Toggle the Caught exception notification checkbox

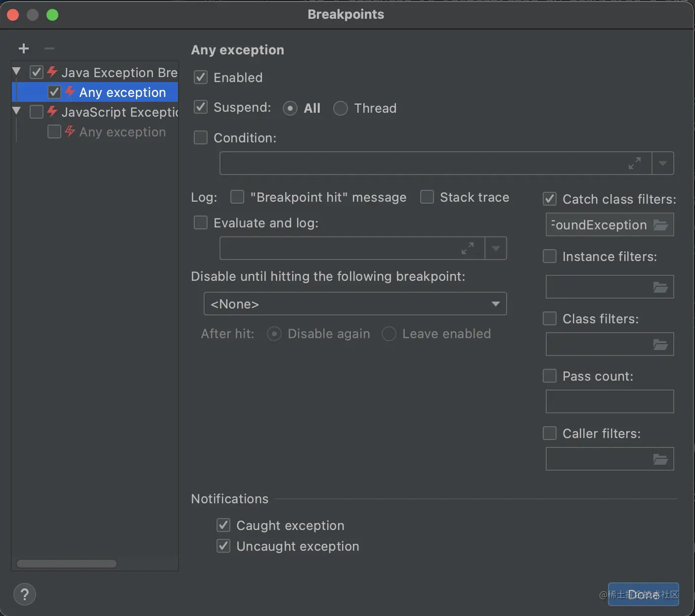pyautogui.click(x=223, y=525)
